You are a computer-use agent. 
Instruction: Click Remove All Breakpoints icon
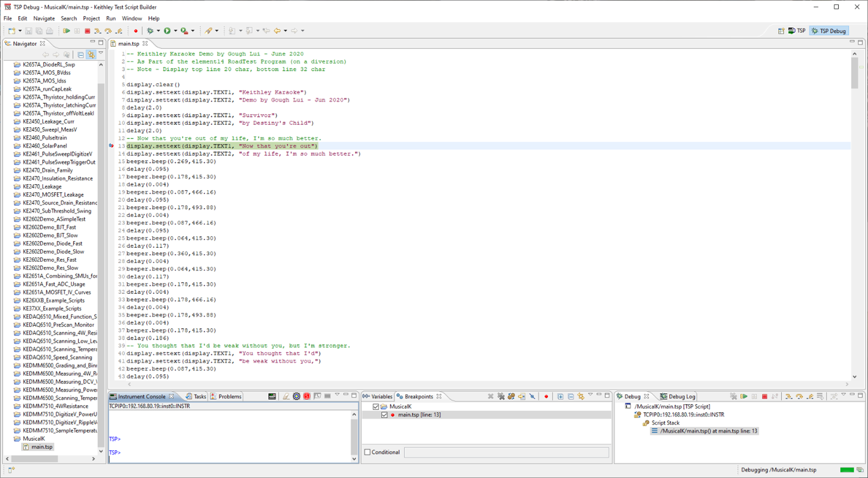coord(501,397)
